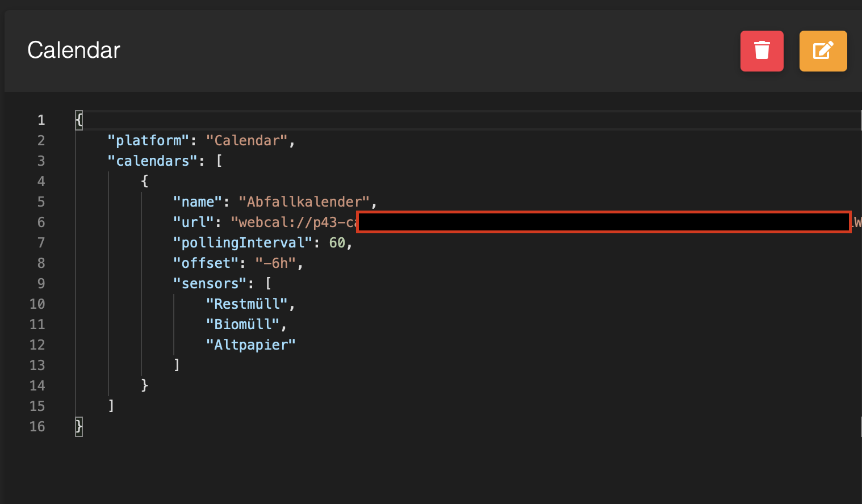Select the "Restmüll" sensor entry
Image resolution: width=862 pixels, height=504 pixels.
247,304
